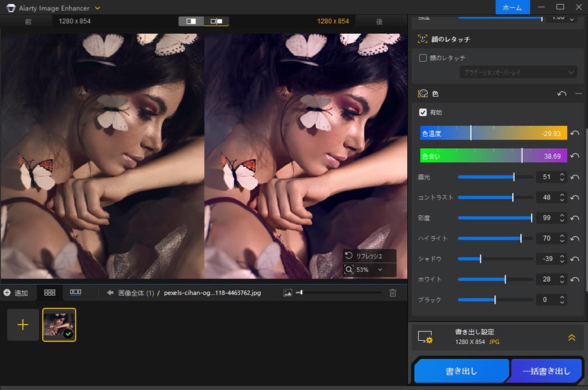This screenshot has width=588, height=390.
Task: Open the グラデーションオーバーレイ dropdown
Action: click(x=517, y=72)
